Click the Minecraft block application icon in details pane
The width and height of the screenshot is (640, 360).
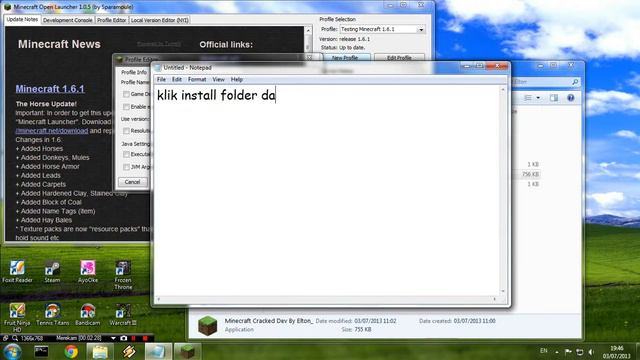207,325
